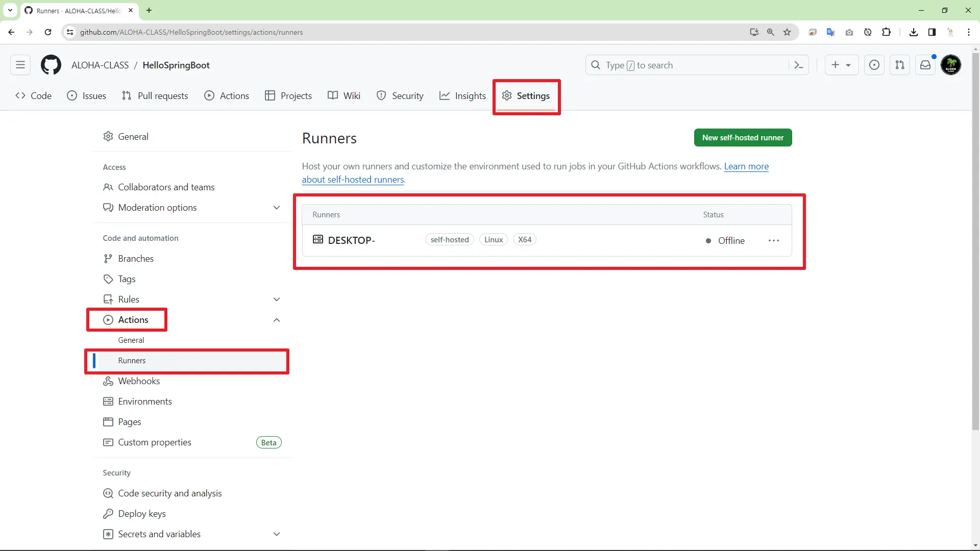Expand the Rules section

[x=277, y=299]
